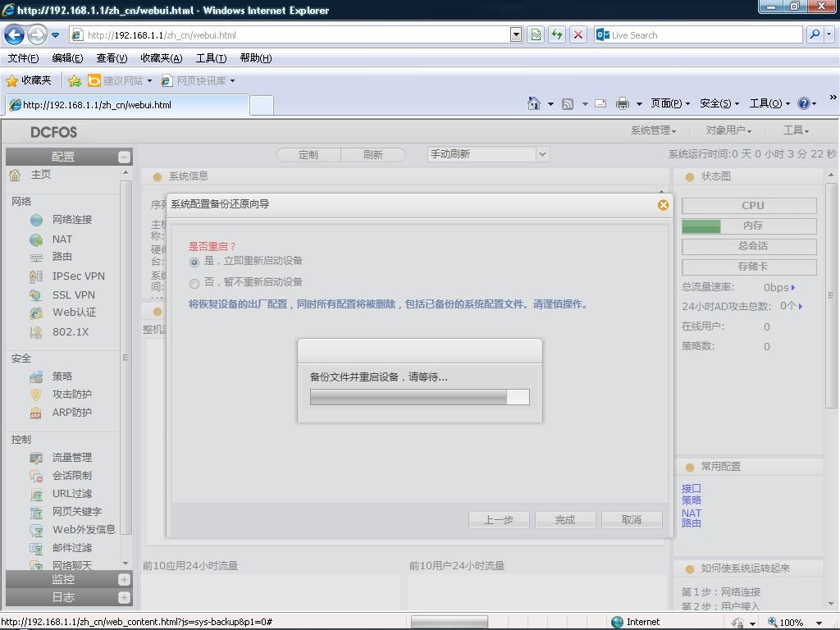840x630 pixels.
Task: Click the browser Back arrow
Action: click(14, 35)
